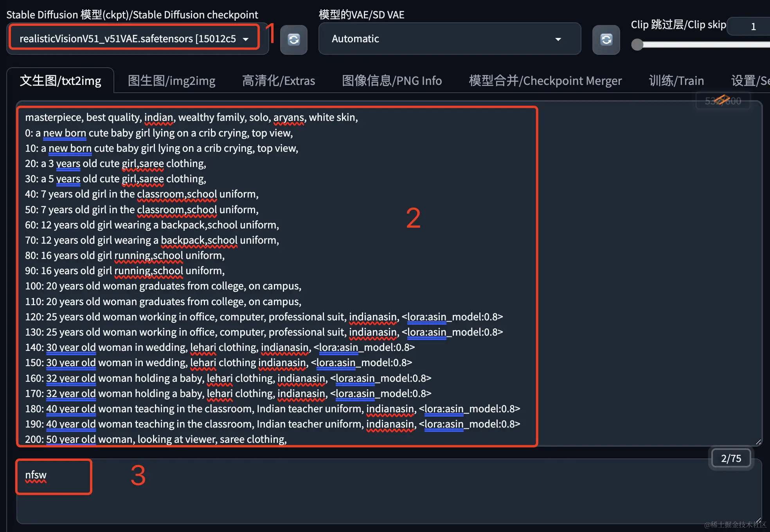Click the negative prompt resize handle
The height and width of the screenshot is (532, 770).
(758, 520)
